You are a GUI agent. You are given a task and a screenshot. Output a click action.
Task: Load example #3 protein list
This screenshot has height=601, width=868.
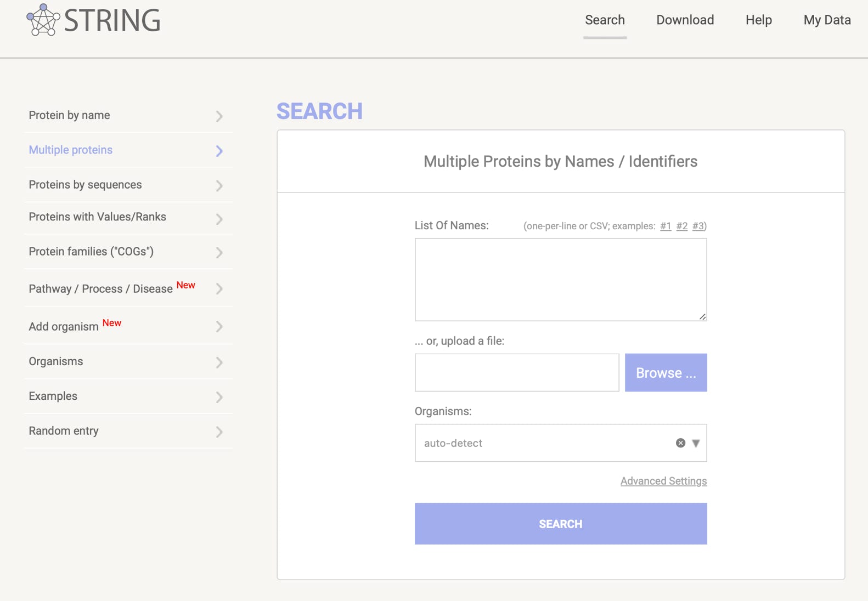(698, 226)
